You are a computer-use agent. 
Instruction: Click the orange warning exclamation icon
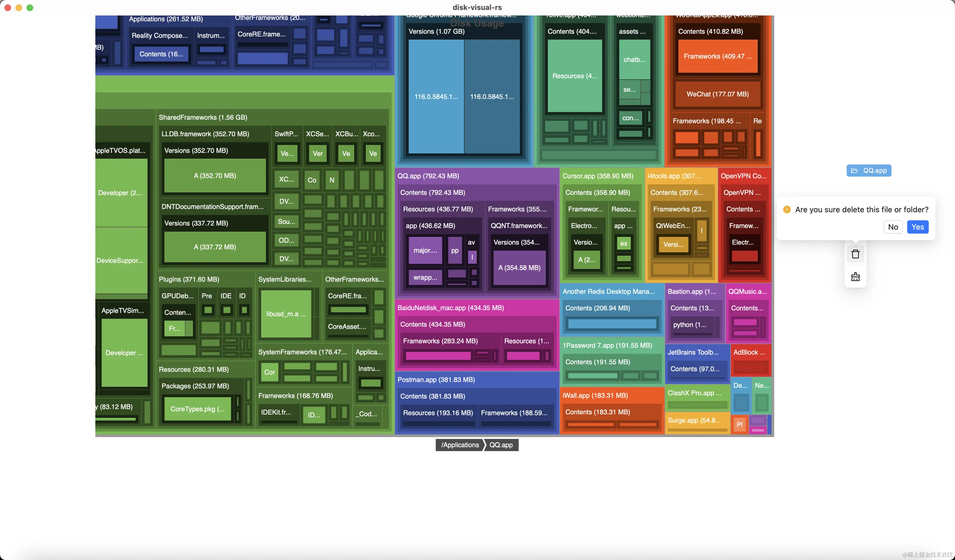787,209
